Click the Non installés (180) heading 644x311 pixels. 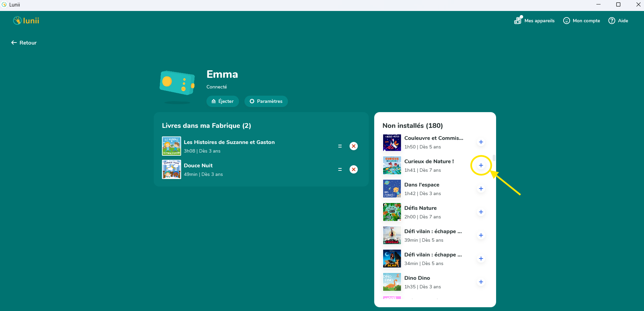click(x=413, y=125)
